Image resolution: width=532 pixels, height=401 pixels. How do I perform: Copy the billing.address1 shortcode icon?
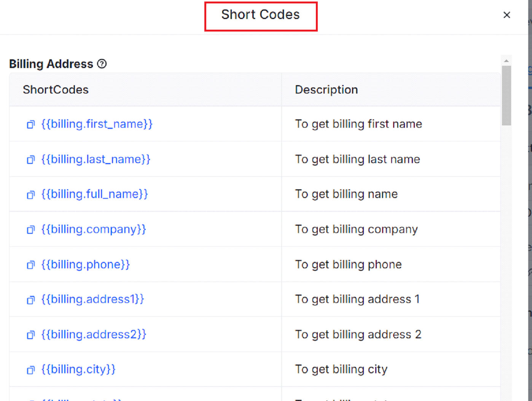point(31,300)
